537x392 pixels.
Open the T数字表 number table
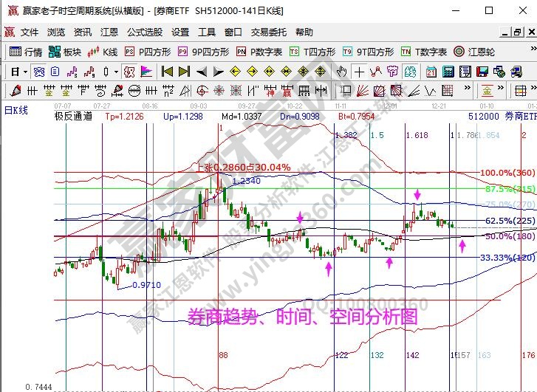coord(424,52)
